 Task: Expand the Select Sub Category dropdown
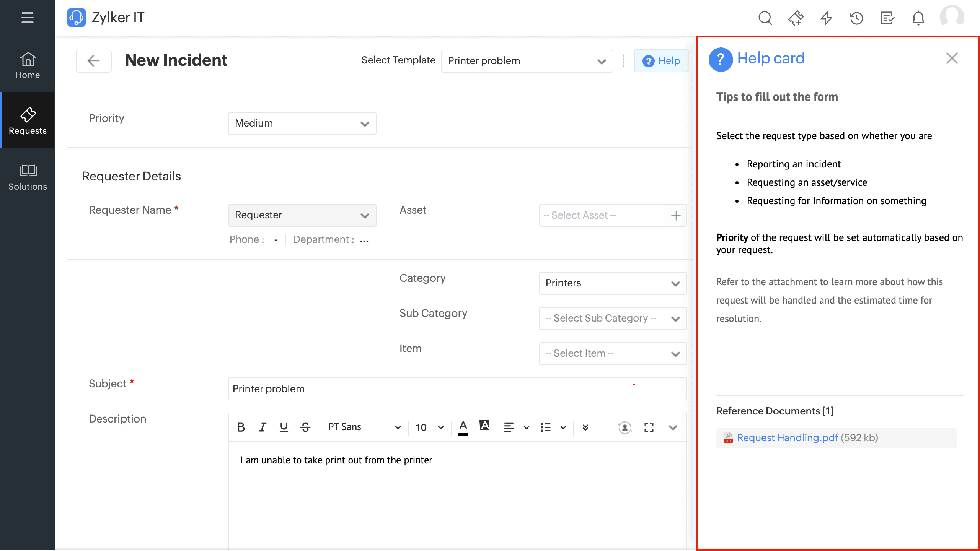coord(612,319)
